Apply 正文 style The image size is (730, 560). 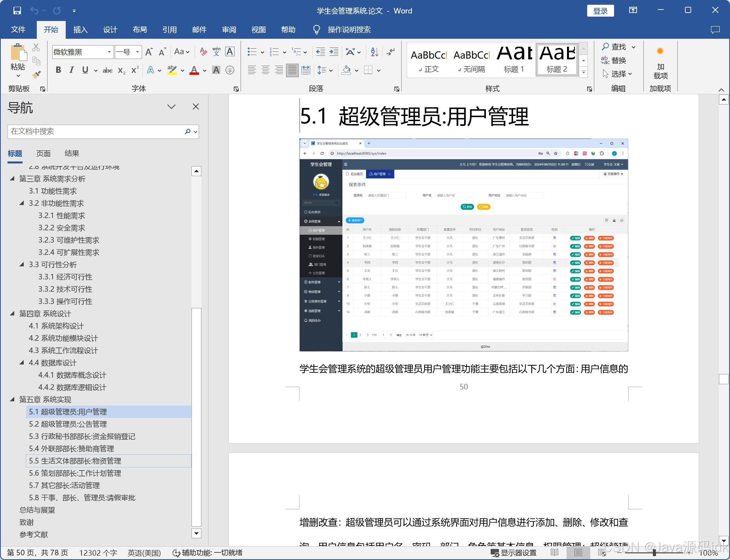pos(429,60)
